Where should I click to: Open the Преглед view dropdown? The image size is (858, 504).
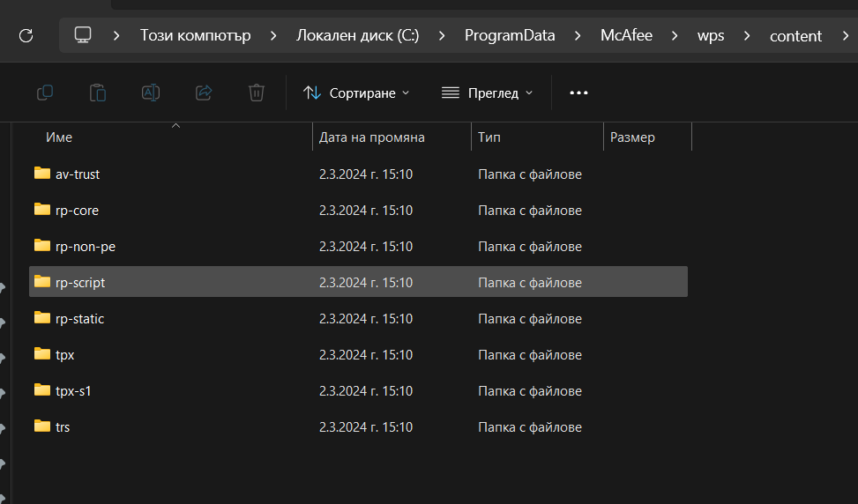487,93
